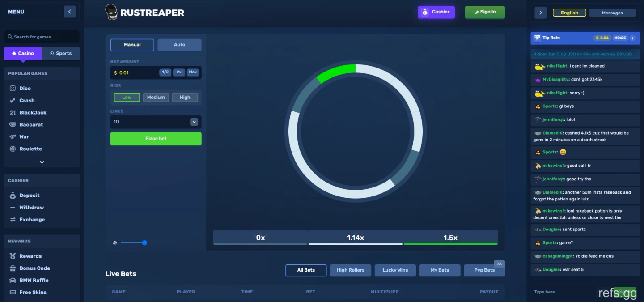Open War game from sidebar
Image resolution: width=644 pixels, height=302 pixels.
click(24, 137)
